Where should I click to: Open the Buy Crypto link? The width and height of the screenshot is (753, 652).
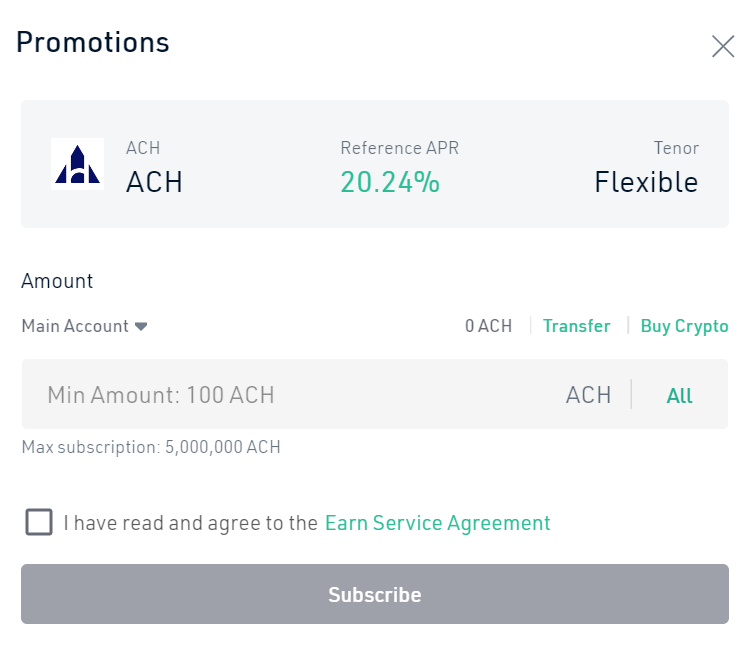click(684, 326)
